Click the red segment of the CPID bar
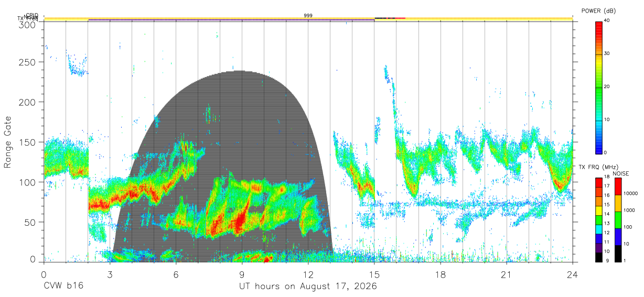 [x=401, y=18]
